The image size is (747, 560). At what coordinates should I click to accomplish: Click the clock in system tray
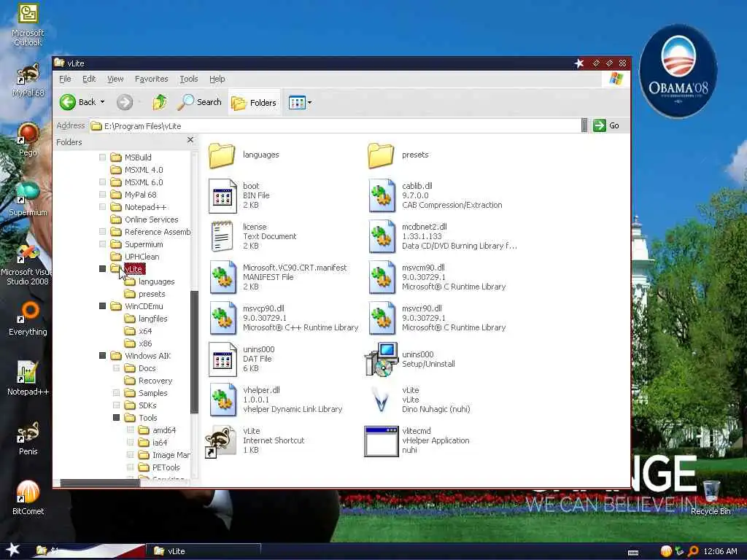click(720, 551)
